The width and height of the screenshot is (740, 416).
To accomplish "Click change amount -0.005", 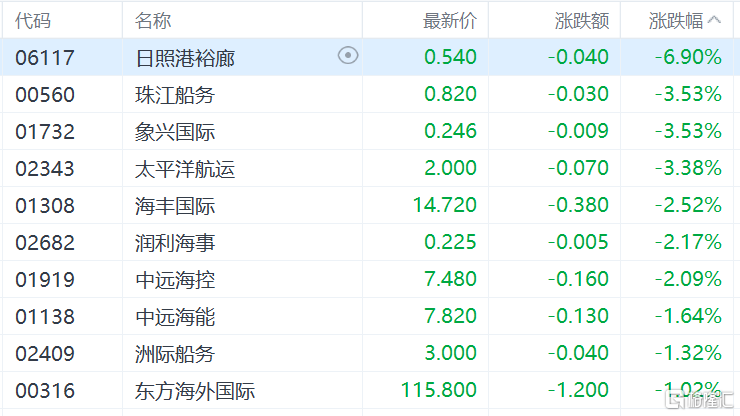I will click(x=578, y=242).
